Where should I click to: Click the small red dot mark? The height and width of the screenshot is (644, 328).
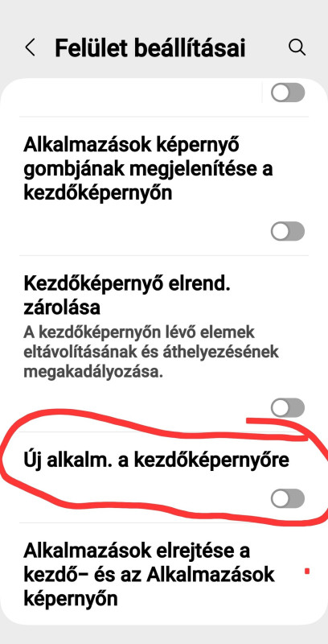(x=307, y=571)
